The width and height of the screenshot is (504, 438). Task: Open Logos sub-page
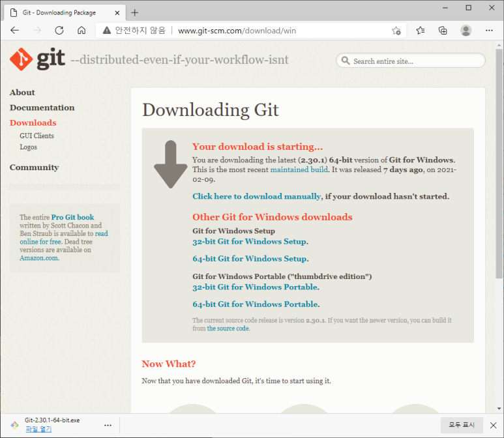[x=28, y=147]
